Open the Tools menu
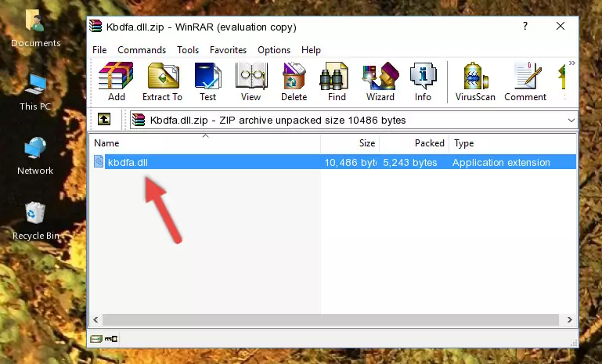 click(188, 50)
